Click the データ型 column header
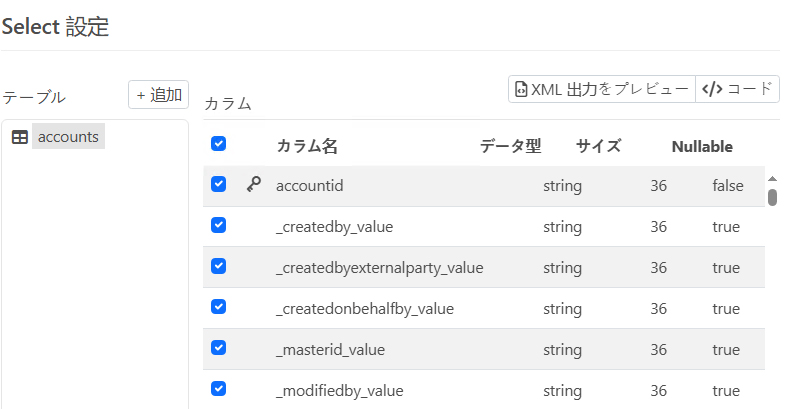The width and height of the screenshot is (787, 409). (x=510, y=146)
